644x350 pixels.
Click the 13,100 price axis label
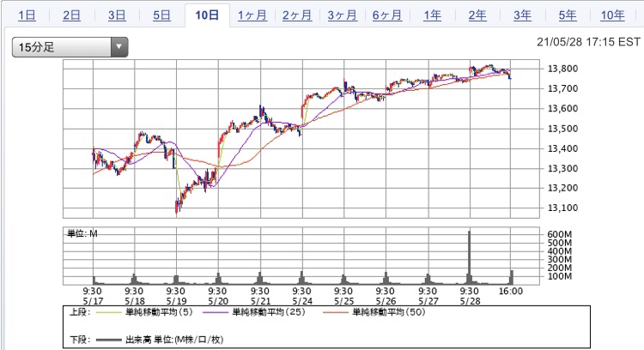point(562,208)
